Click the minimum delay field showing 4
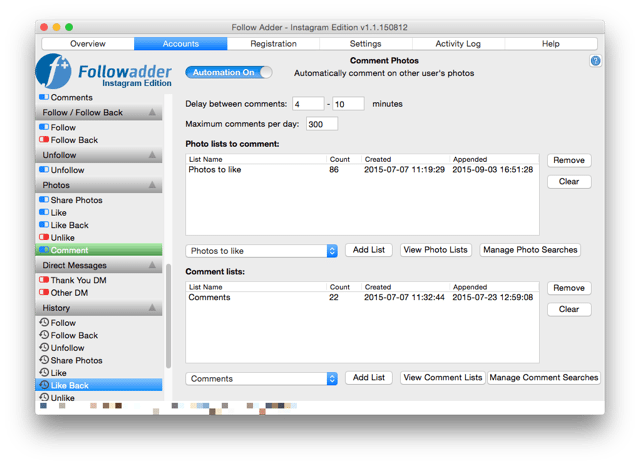Viewport: 640px width, 465px height. coord(308,104)
